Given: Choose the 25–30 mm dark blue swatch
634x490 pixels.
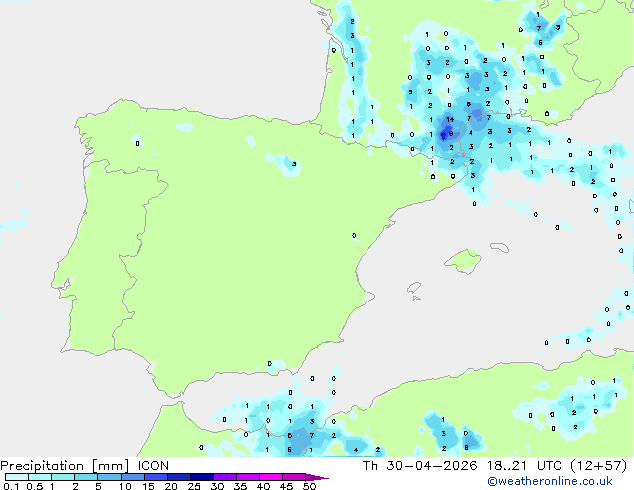Looking at the screenshot, I should click(x=201, y=477).
